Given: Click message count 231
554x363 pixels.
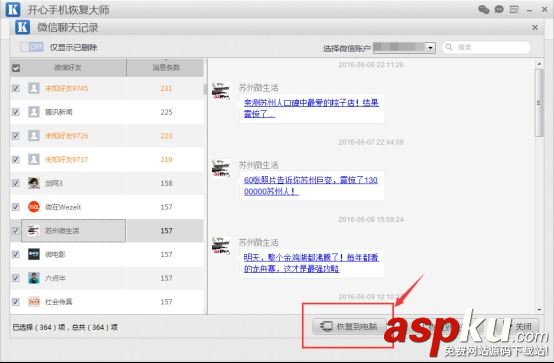Looking at the screenshot, I should pyautogui.click(x=166, y=88).
